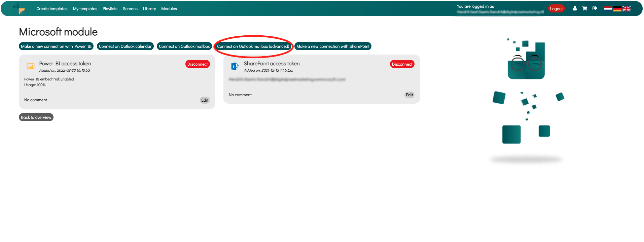644x242 pixels.
Task: Click Connect an Outlook calendar
Action: [125, 46]
